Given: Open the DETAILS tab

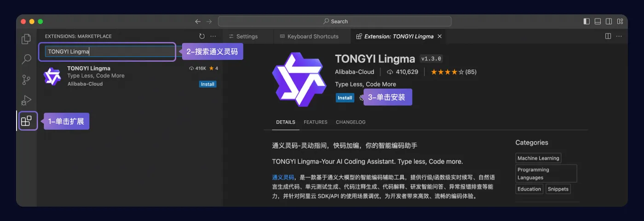Looking at the screenshot, I should 285,122.
